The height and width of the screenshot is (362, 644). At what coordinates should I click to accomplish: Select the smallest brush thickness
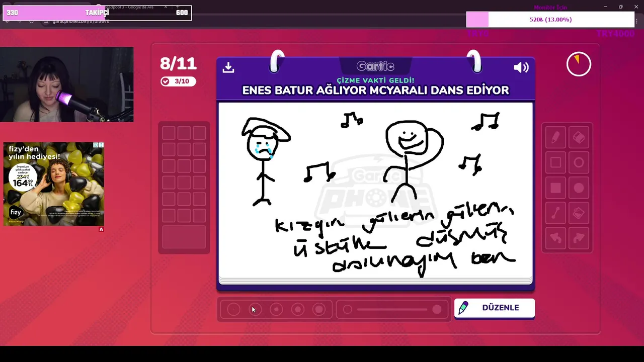point(233,310)
